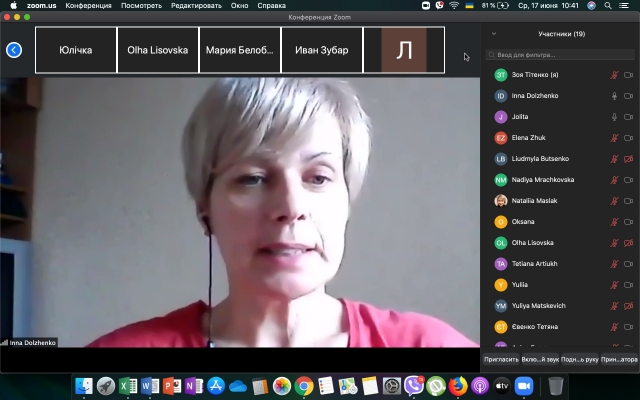Open Spotlight search icon
This screenshot has height=400, width=640.
(x=608, y=6)
